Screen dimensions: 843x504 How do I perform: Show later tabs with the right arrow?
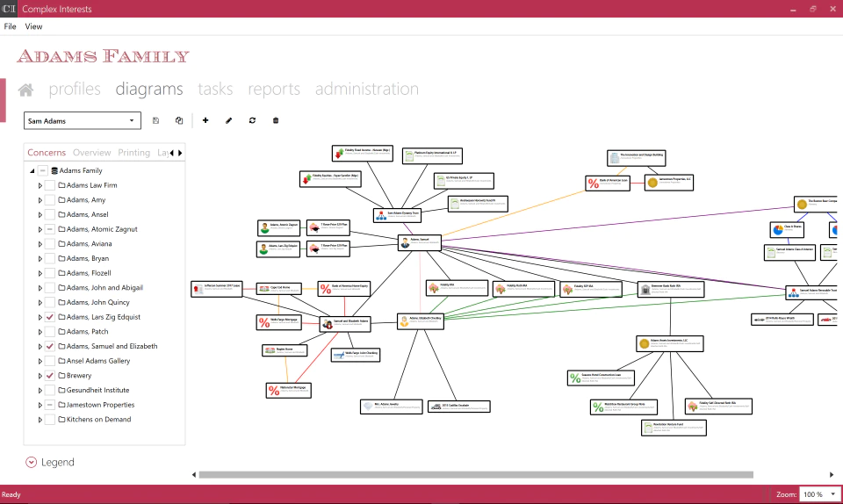pos(180,153)
